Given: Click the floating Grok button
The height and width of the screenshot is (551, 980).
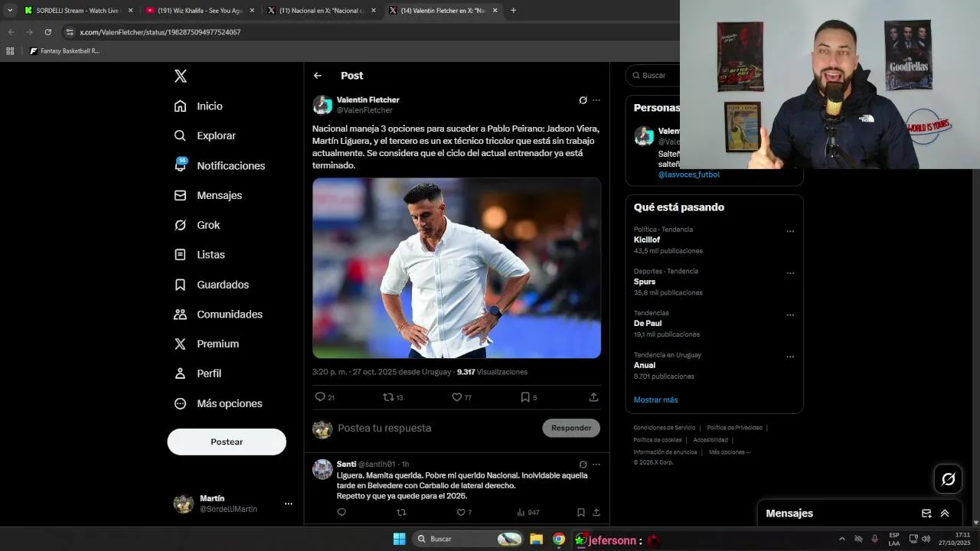Looking at the screenshot, I should click(x=949, y=479).
